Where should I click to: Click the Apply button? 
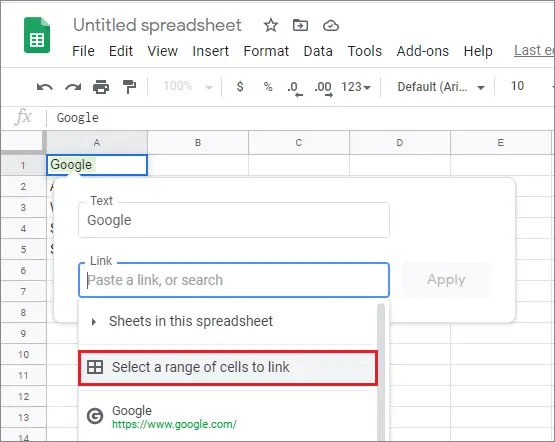click(446, 280)
